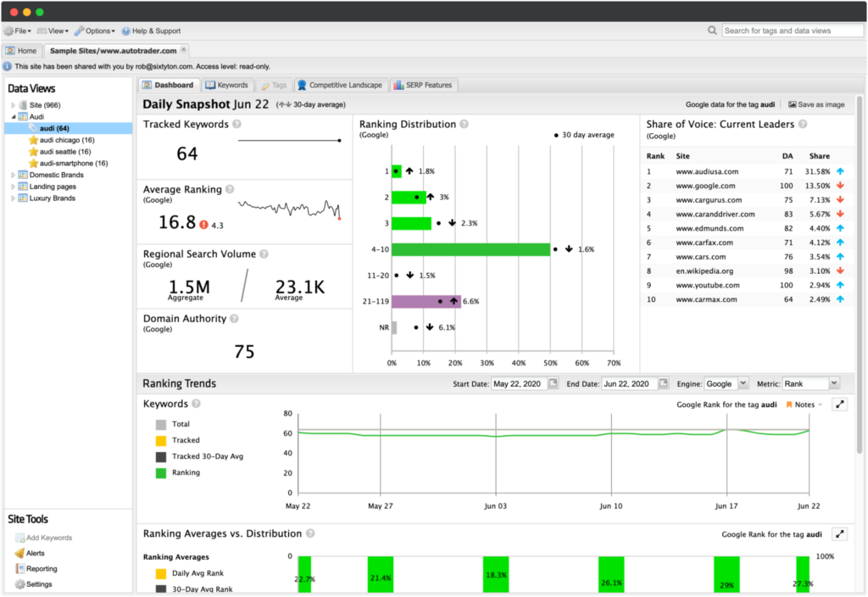Click the search magnifier icon
The width and height of the screenshot is (868, 597).
coord(712,31)
